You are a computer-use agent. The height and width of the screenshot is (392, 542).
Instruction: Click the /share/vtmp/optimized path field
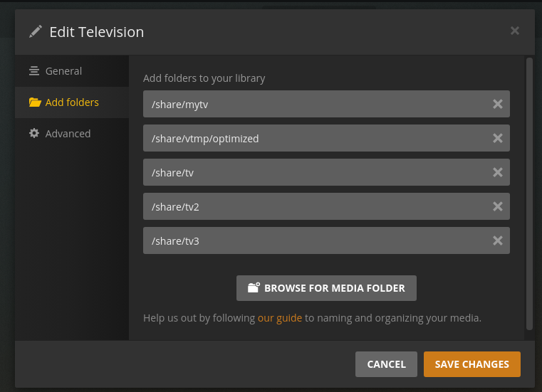313,138
